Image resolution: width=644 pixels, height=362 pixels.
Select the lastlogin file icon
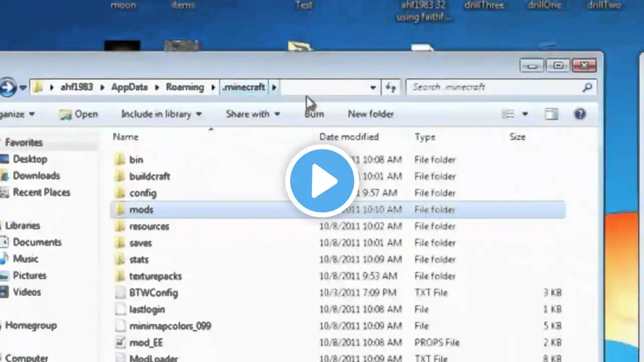coord(120,309)
